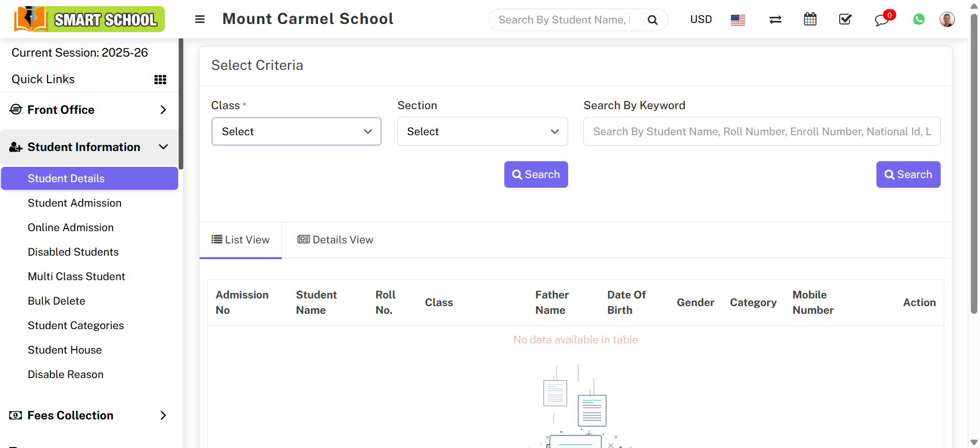Open the US flag language selector
This screenshot has height=448, width=980.
coord(738,20)
